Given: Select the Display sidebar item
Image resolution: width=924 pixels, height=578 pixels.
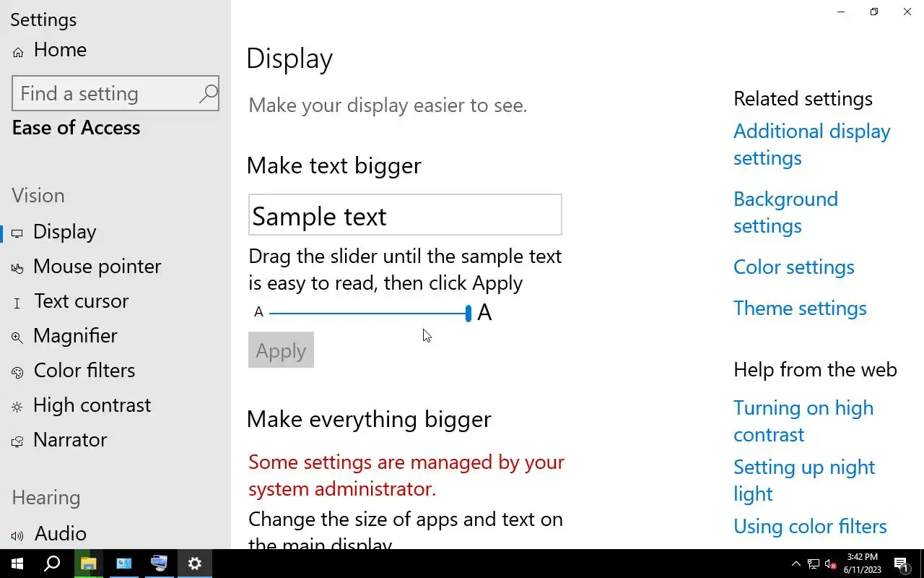Looking at the screenshot, I should [x=64, y=232].
